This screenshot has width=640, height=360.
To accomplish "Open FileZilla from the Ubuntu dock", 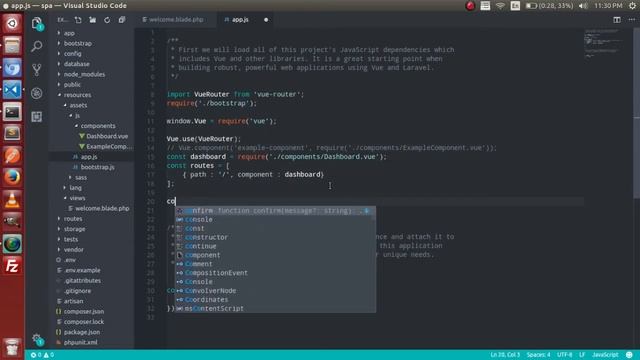I will [x=12, y=266].
